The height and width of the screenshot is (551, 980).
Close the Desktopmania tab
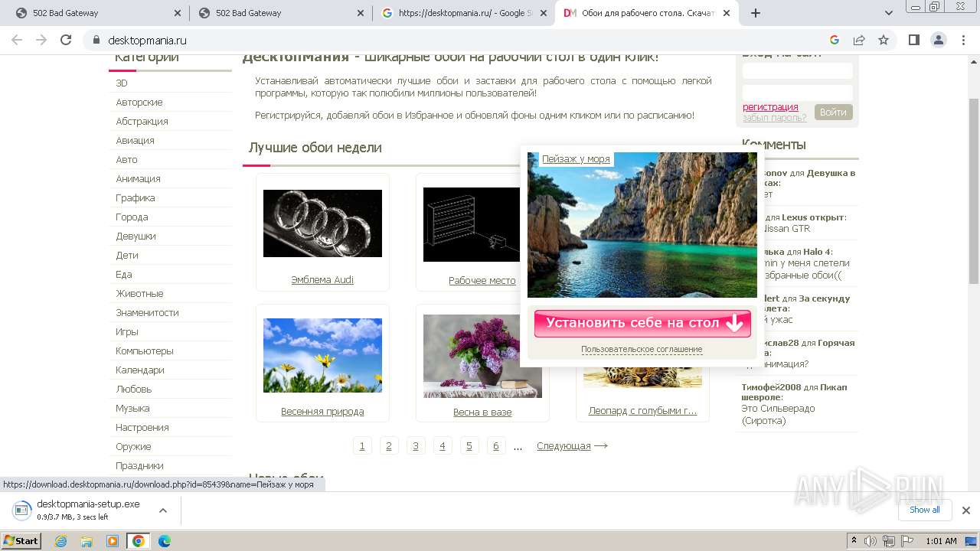(727, 13)
